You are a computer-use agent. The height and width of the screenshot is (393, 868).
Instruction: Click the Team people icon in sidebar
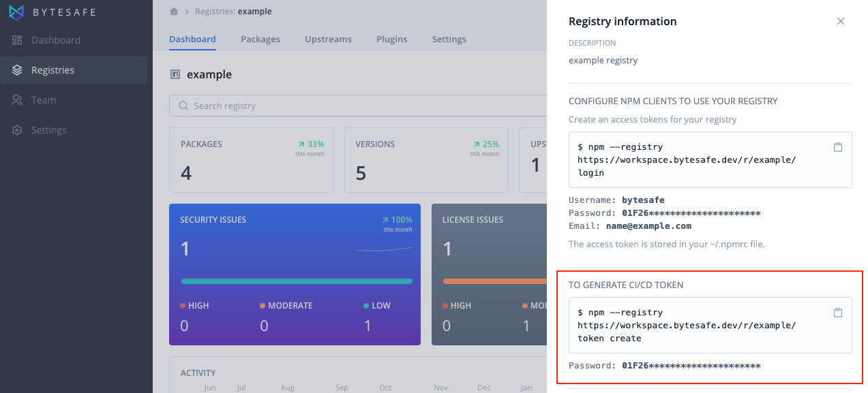point(17,100)
